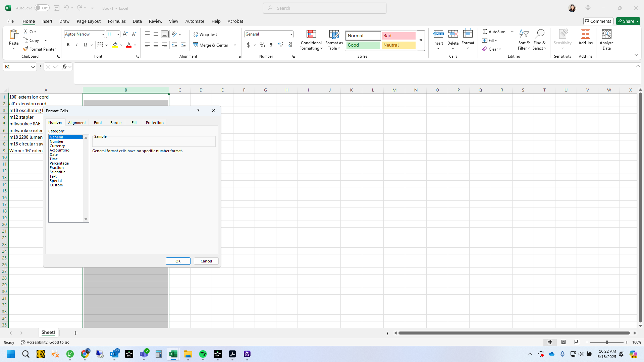Click the Cut scissors icon
The width and height of the screenshot is (644, 362).
click(x=25, y=32)
